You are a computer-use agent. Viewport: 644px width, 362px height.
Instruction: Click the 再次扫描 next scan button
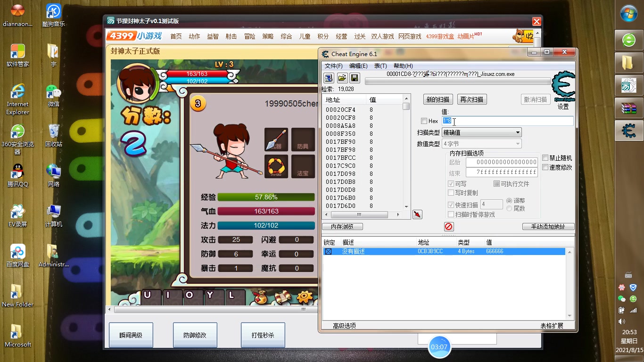coord(472,99)
